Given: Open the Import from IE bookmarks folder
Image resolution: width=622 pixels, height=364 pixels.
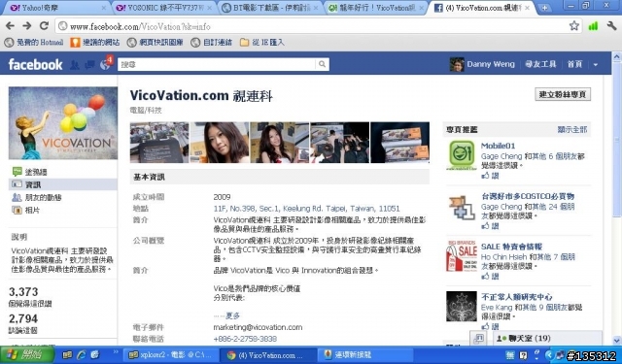Looking at the screenshot, I should click(262, 42).
